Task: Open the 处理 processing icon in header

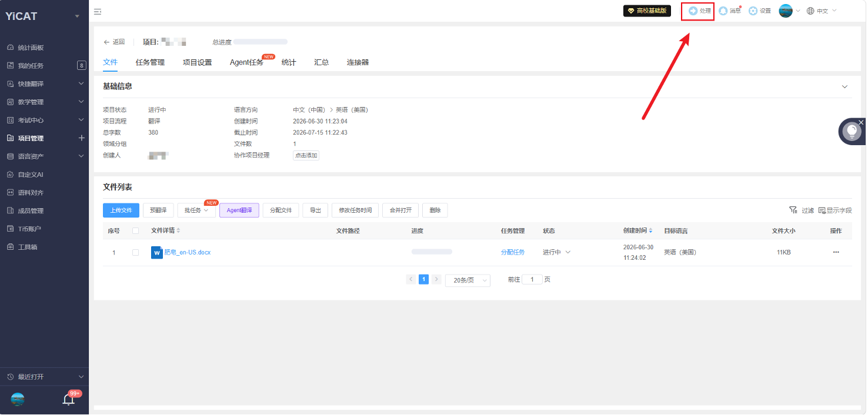Action: tap(693, 11)
